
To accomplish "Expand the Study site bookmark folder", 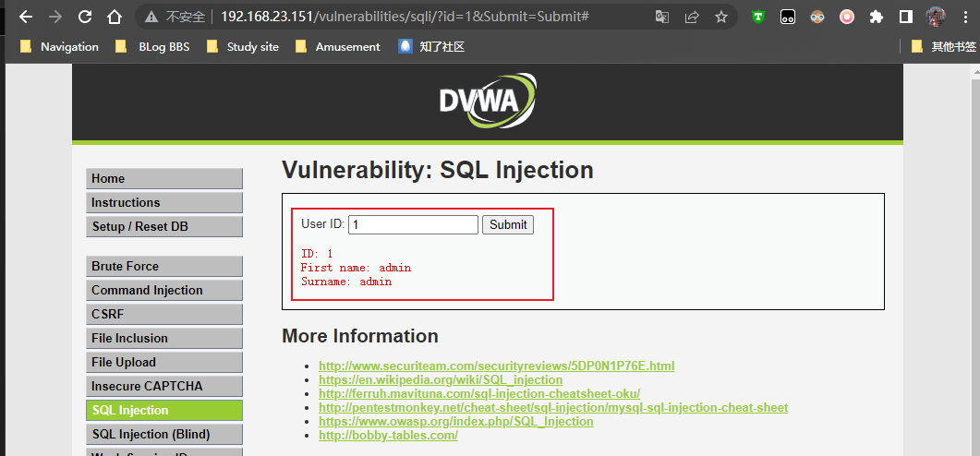I will [243, 46].
